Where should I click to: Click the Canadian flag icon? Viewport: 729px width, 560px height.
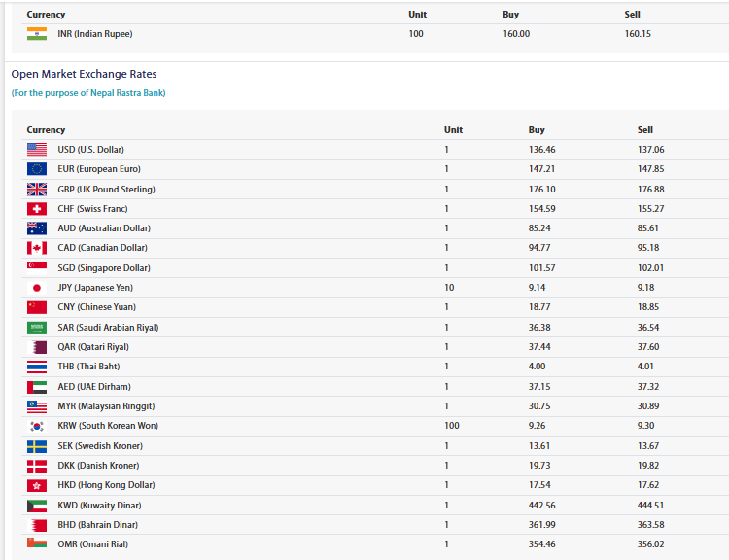point(37,248)
